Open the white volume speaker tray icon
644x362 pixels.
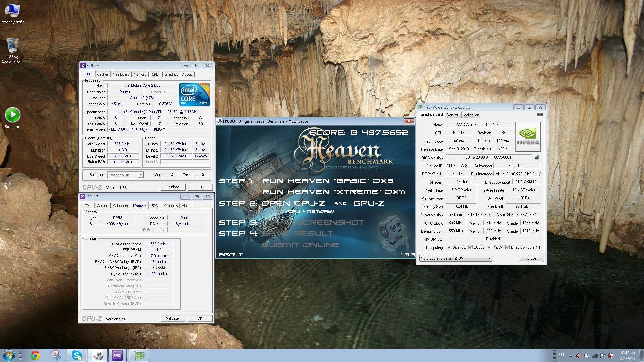587,356
